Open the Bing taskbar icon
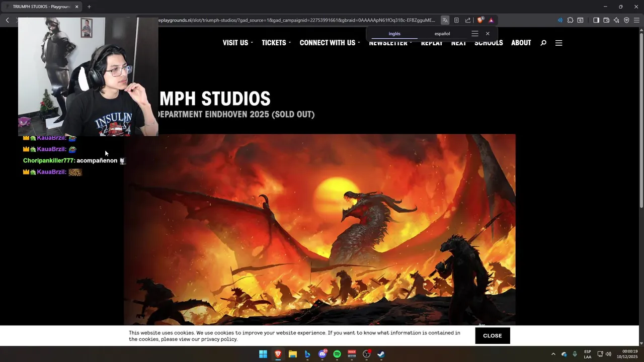 pyautogui.click(x=307, y=354)
